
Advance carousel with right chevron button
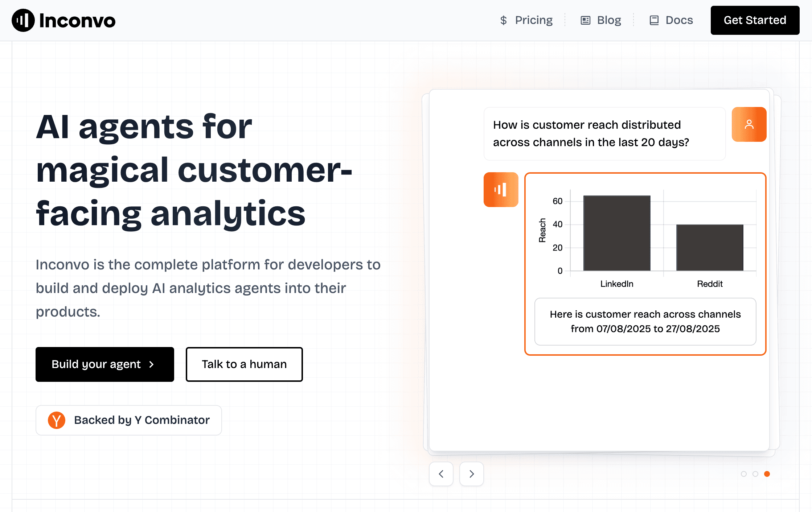pyautogui.click(x=471, y=474)
